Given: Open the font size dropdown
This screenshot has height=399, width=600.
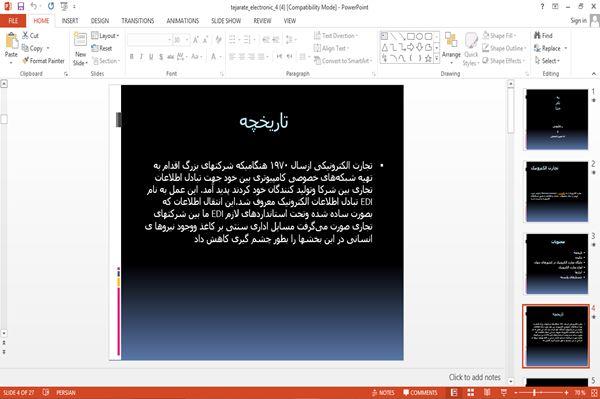Looking at the screenshot, I should pyautogui.click(x=187, y=40).
